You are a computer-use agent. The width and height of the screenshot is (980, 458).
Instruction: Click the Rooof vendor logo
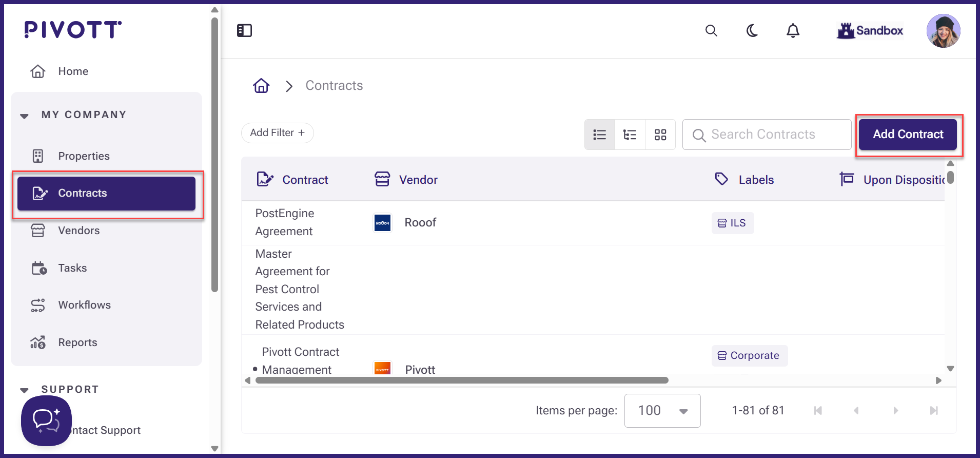pyautogui.click(x=382, y=223)
